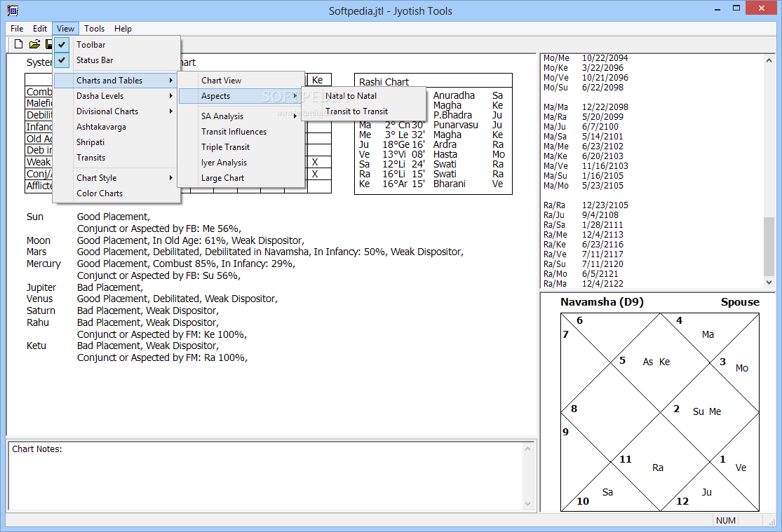782x532 pixels.
Task: Open the File menu
Action: click(17, 29)
